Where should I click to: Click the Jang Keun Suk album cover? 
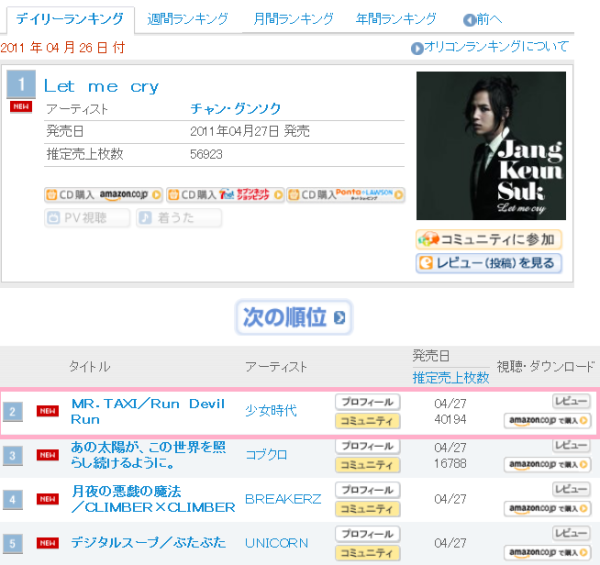coord(490,146)
